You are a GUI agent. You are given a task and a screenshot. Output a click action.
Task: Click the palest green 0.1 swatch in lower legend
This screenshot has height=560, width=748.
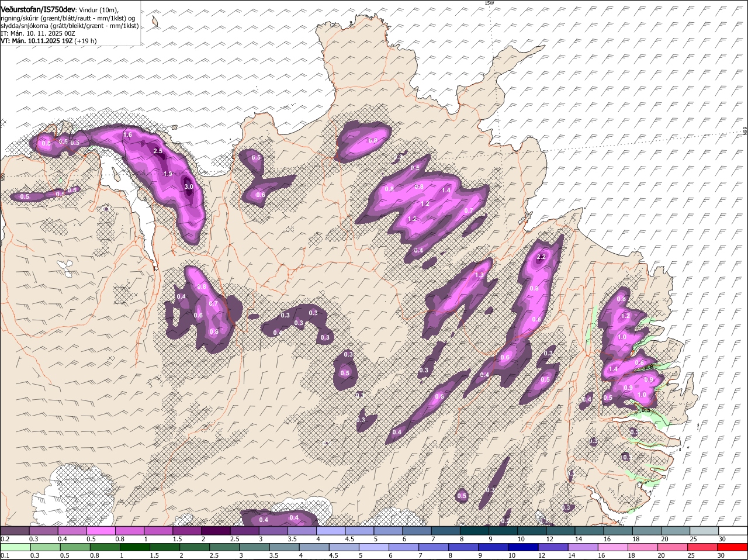tap(15, 547)
